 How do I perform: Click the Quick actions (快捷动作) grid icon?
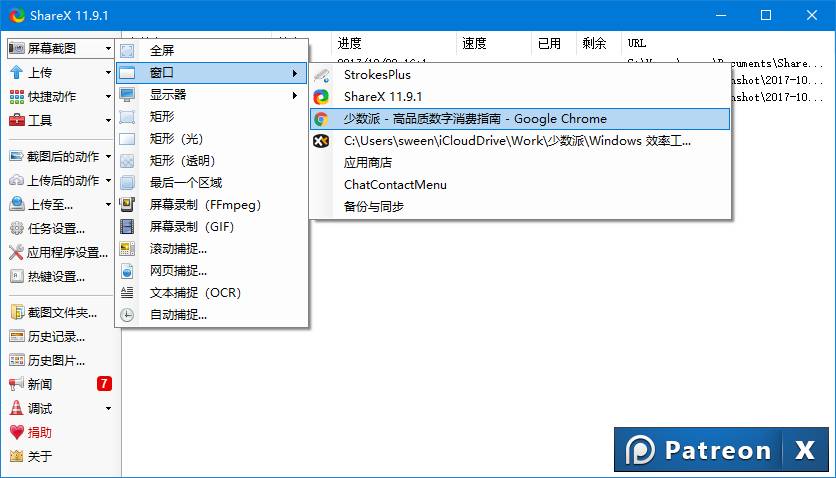point(17,96)
